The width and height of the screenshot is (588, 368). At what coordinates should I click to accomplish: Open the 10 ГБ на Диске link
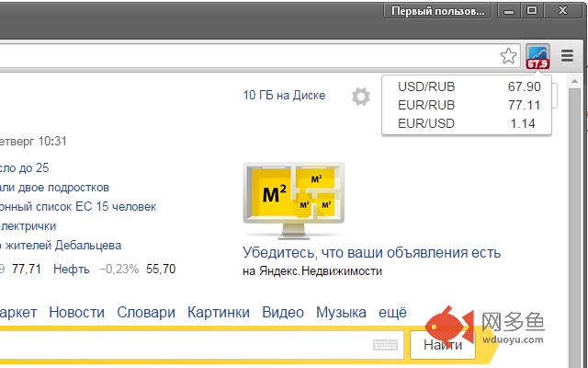[x=284, y=95]
